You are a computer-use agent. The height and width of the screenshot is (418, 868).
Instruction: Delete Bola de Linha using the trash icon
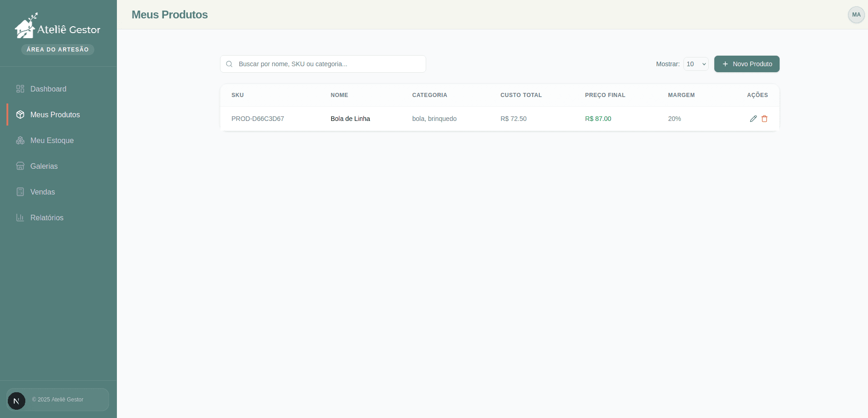tap(764, 119)
